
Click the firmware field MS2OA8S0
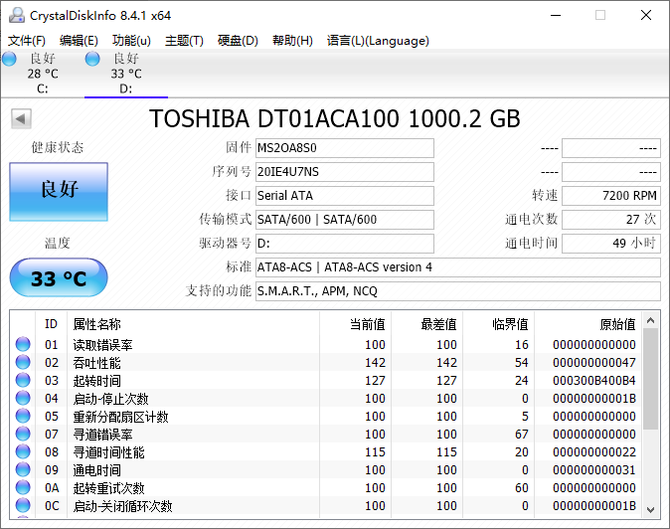[343, 148]
